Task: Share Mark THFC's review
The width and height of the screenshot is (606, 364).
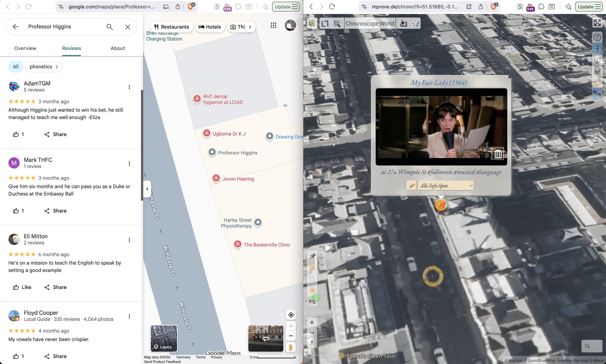Action: (55, 211)
